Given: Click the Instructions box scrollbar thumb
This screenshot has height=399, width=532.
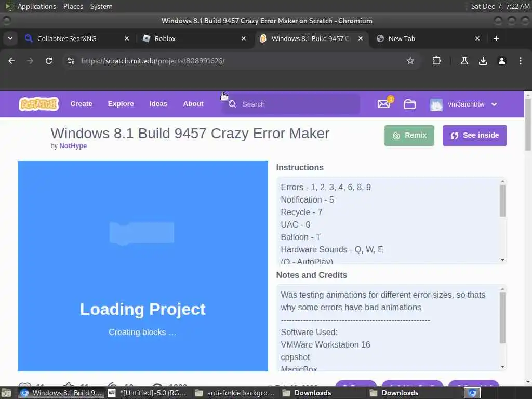Looking at the screenshot, I should coord(502,201).
